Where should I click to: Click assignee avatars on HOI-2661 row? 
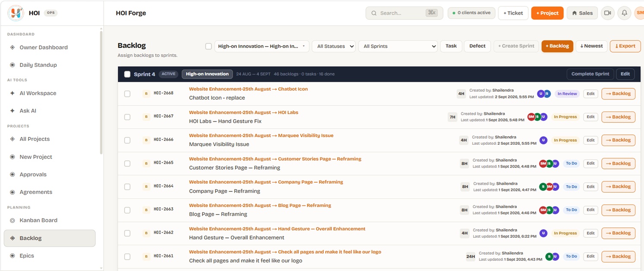pos(552,256)
